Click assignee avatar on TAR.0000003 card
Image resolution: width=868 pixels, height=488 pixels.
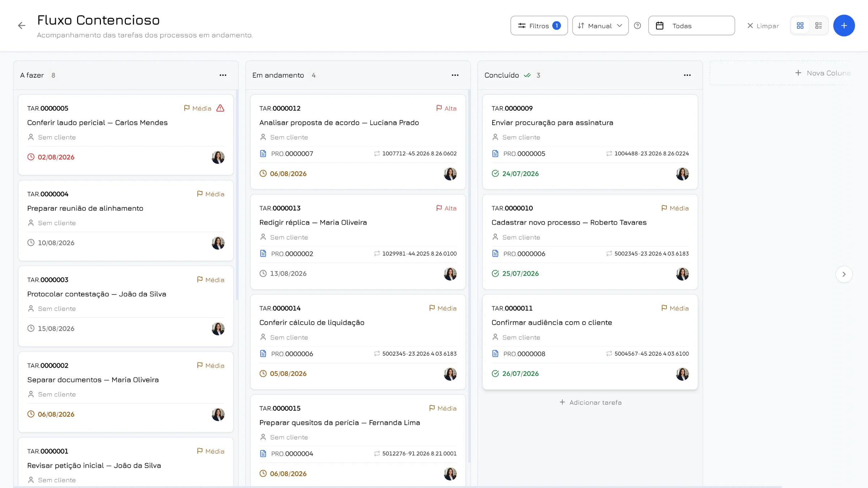(218, 329)
